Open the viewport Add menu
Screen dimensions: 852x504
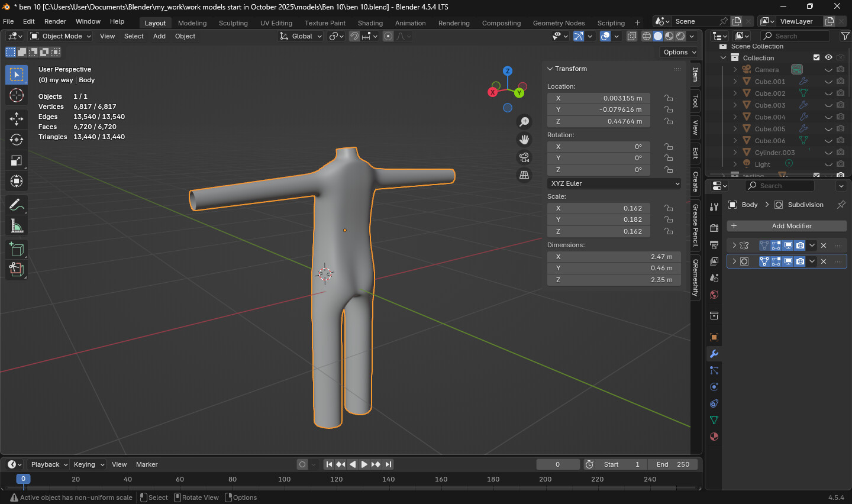click(159, 36)
